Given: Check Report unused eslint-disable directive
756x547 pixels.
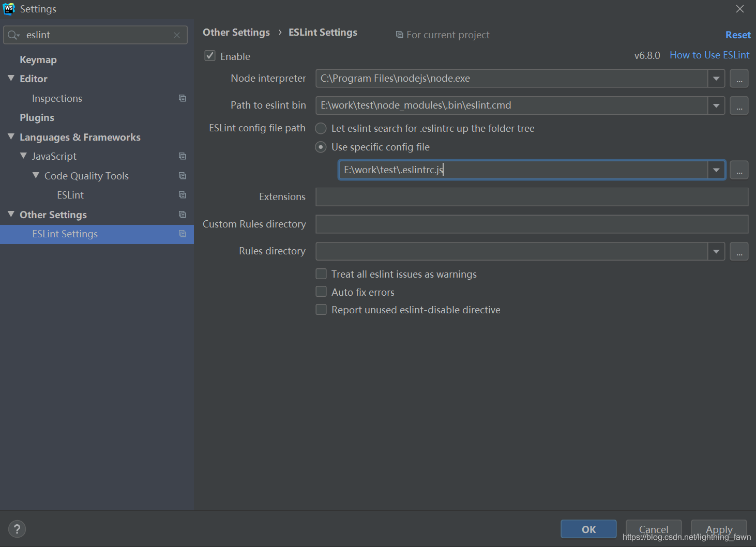Looking at the screenshot, I should 321,309.
